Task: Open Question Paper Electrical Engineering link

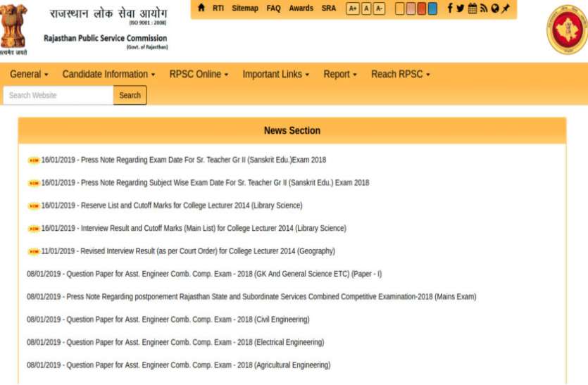Action: click(x=175, y=343)
